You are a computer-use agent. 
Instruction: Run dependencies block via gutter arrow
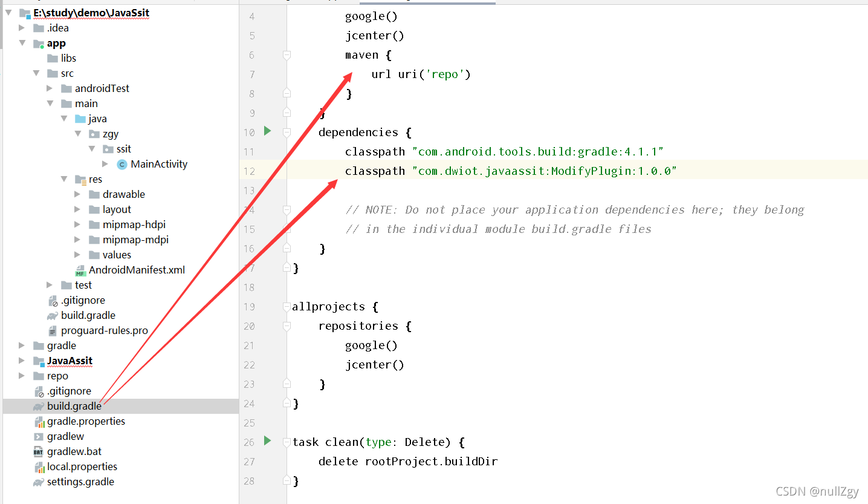(x=267, y=131)
